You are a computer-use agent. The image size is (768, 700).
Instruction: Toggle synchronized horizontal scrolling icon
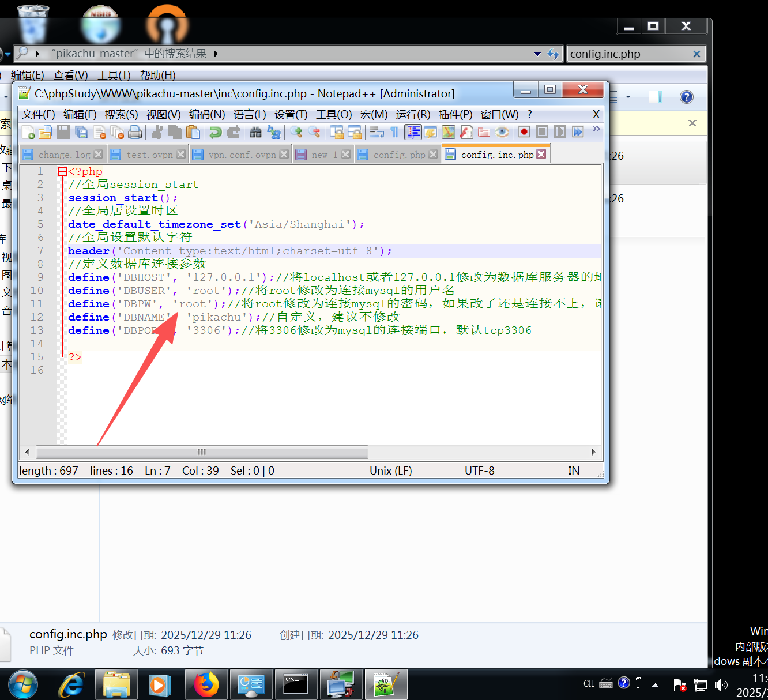tap(355, 132)
